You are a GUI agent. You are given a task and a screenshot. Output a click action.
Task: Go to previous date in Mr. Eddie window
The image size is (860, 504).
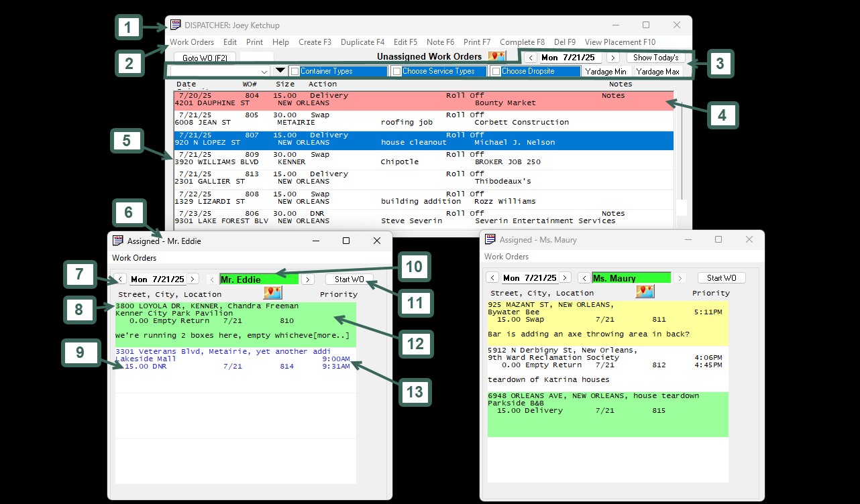(120, 279)
